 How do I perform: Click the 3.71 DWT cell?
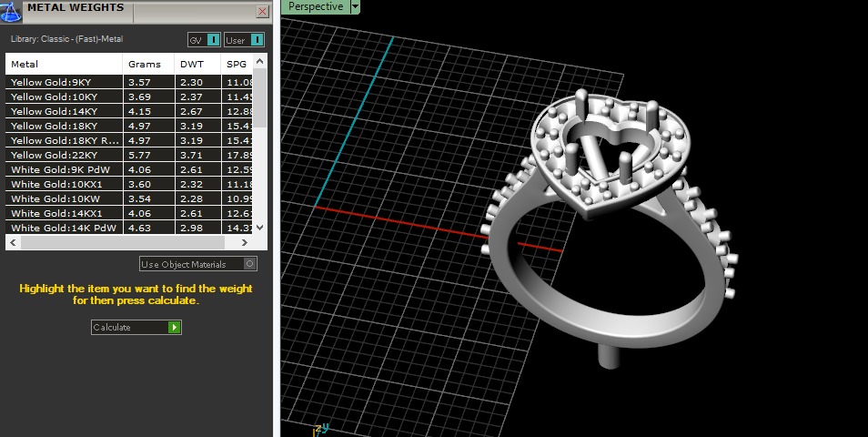(197, 155)
